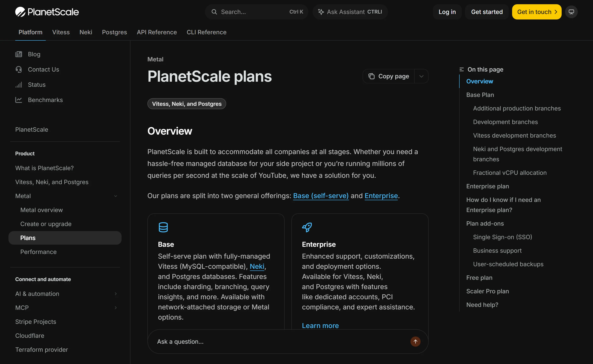
Task: Open the CLI Reference tab
Action: pos(206,32)
